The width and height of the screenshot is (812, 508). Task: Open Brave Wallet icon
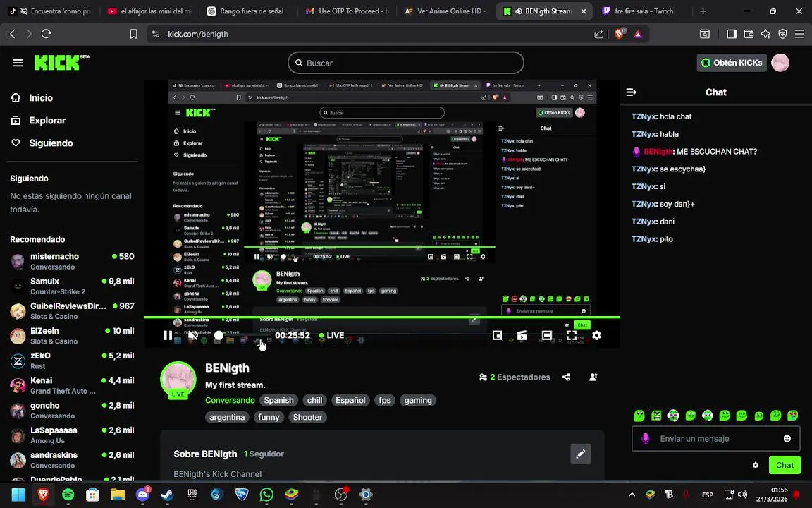[749, 34]
